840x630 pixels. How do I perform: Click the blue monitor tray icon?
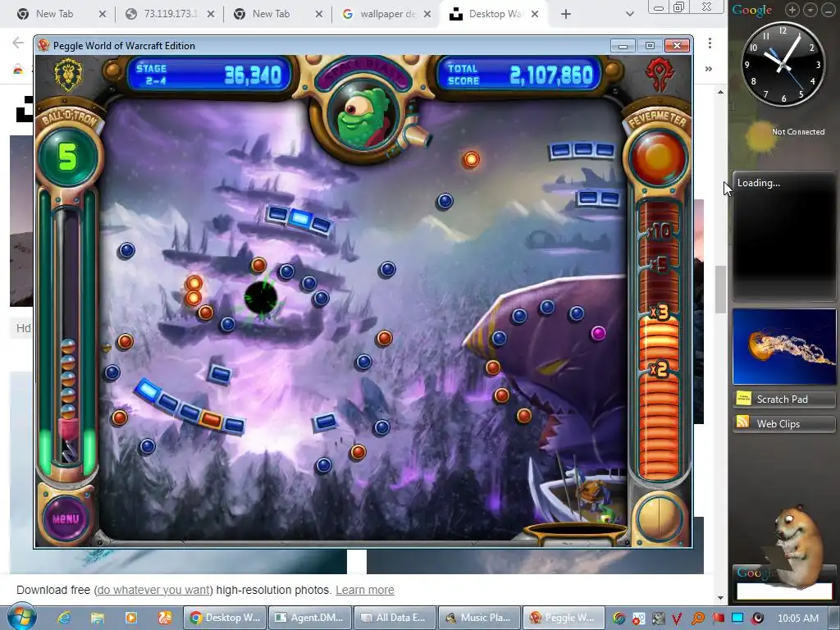[x=737, y=619]
